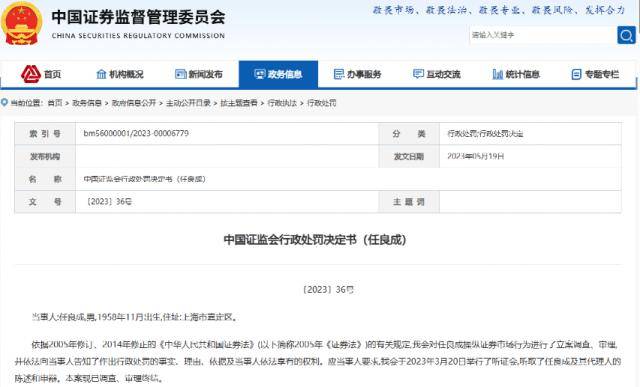Click the location pin icon in breadcrumb
The height and width of the screenshot is (387, 640).
(x=4, y=102)
